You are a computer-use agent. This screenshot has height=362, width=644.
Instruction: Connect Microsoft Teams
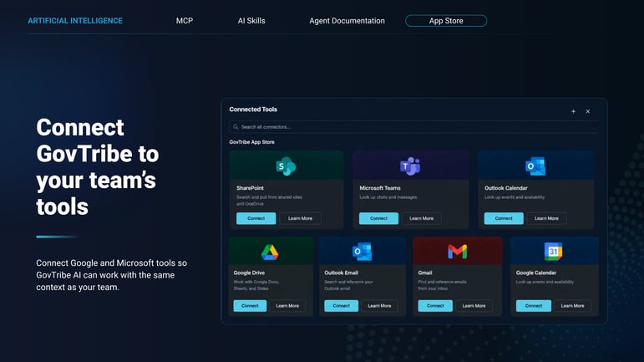378,218
